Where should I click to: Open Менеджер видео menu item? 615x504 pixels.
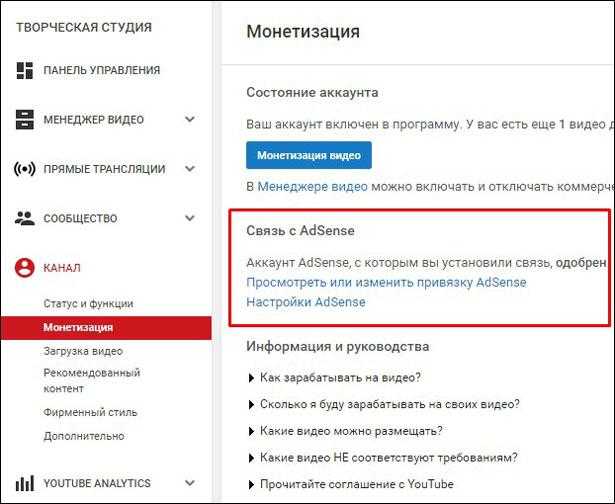(x=94, y=120)
